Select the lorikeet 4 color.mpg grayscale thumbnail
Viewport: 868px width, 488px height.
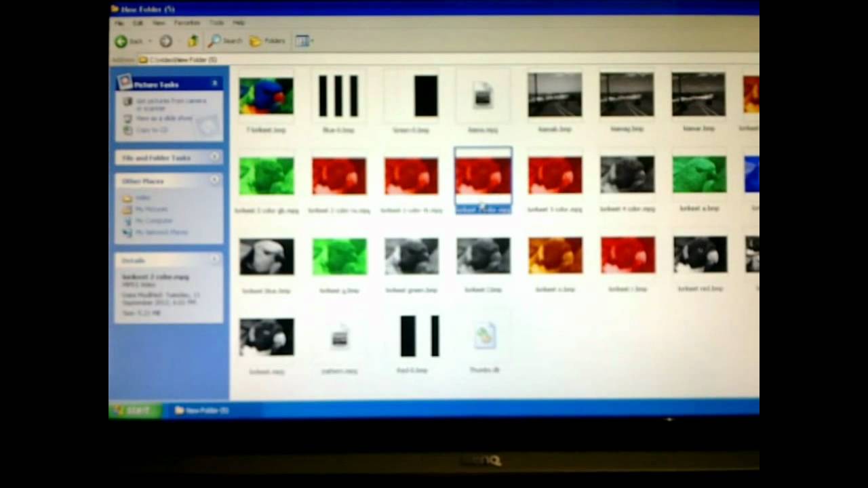click(627, 175)
